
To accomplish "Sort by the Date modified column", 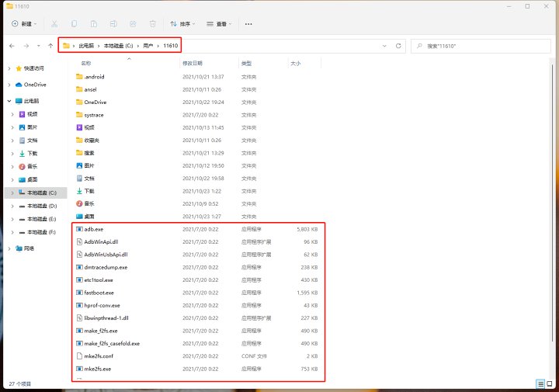I will coord(193,63).
